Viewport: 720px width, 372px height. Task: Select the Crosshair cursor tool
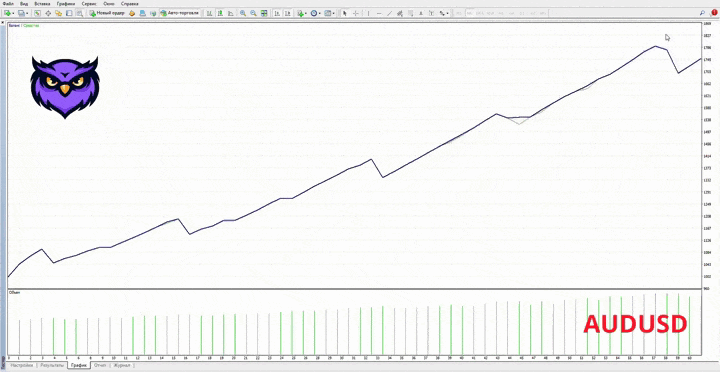355,13
